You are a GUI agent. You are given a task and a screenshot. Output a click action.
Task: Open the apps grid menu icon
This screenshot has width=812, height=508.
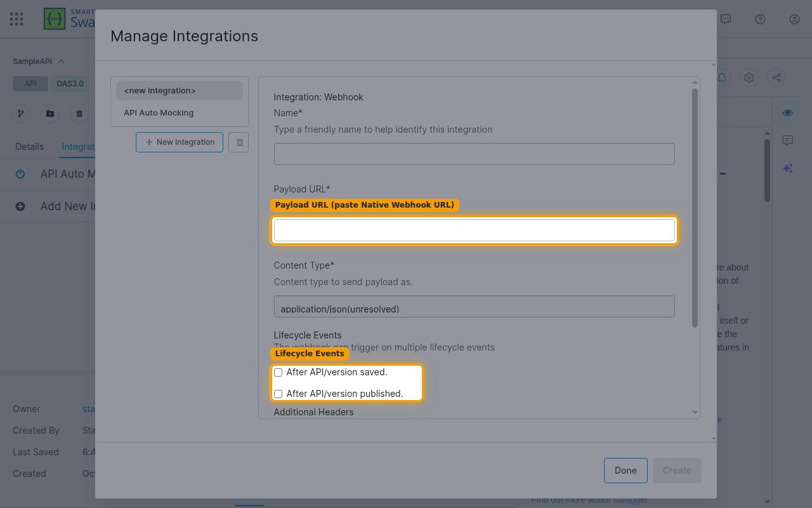tap(17, 19)
